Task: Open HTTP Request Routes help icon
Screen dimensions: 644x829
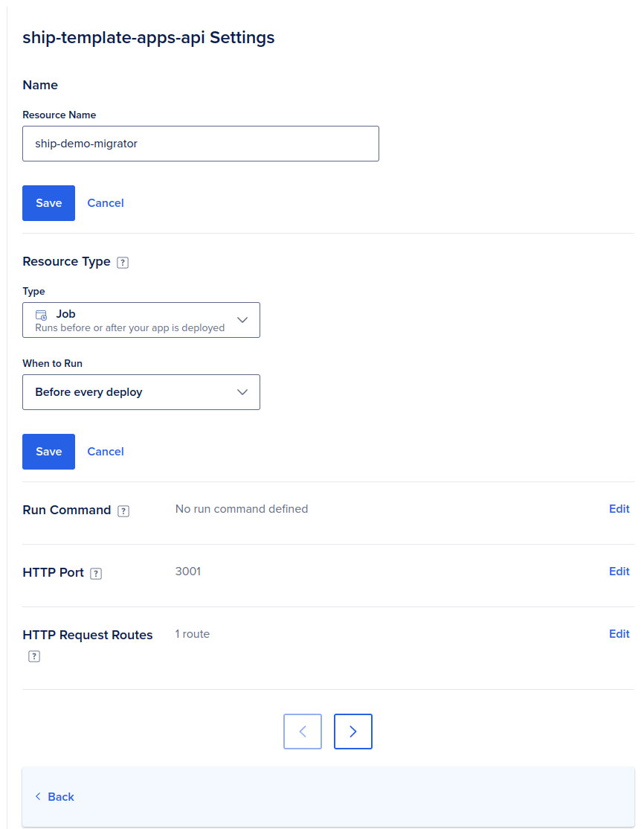Action: pyautogui.click(x=33, y=656)
